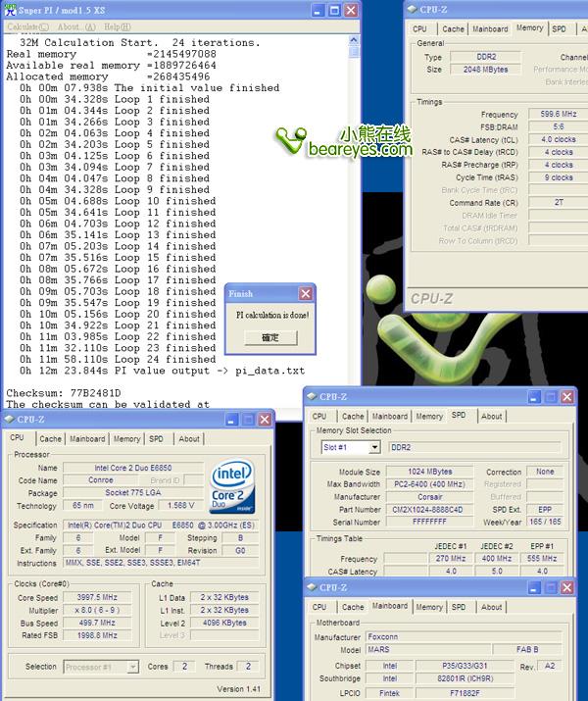This screenshot has width=588, height=701.
Task: Click the Loop 24 finished line
Action: tap(118, 359)
